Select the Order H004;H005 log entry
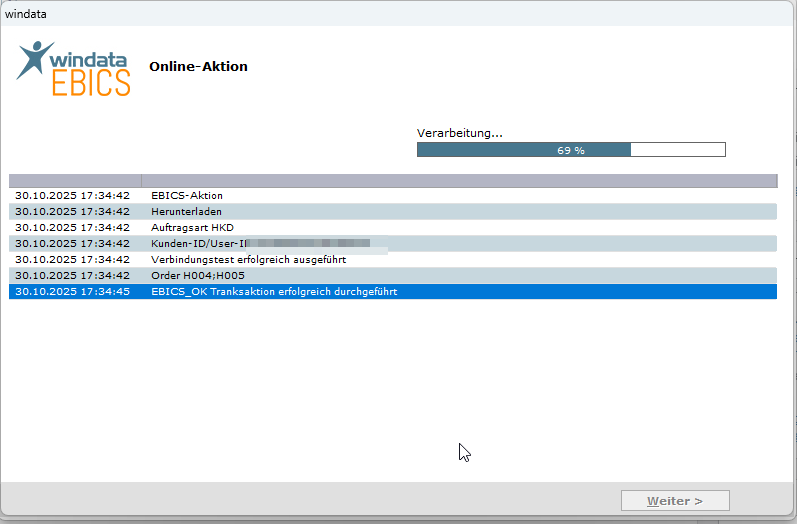This screenshot has width=797, height=524. tap(197, 275)
